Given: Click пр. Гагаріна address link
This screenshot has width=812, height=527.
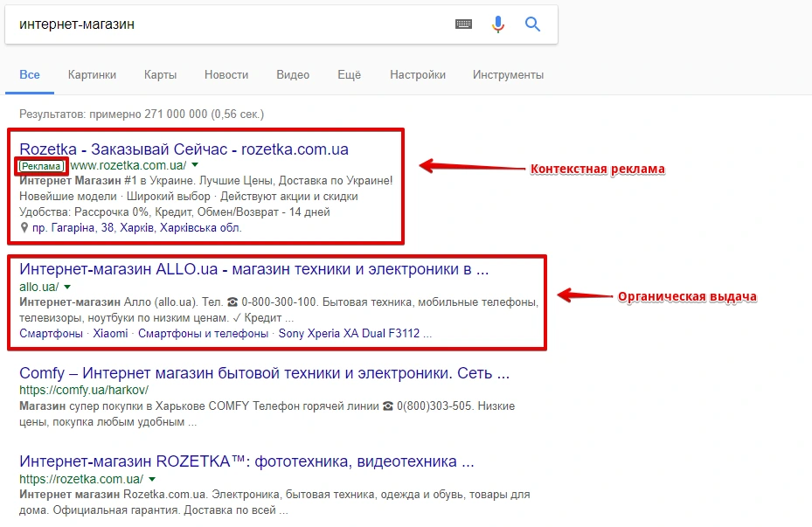Looking at the screenshot, I should 136,227.
